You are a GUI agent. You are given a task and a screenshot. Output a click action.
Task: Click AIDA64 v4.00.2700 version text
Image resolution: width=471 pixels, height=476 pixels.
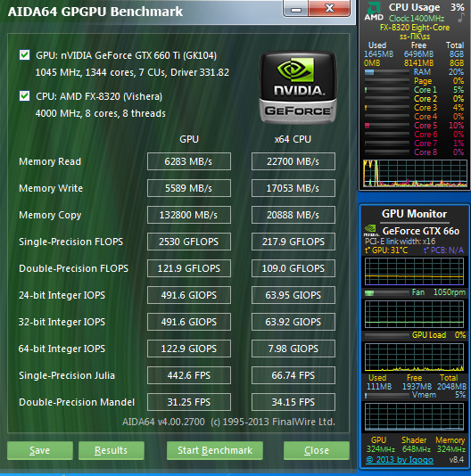pos(163,422)
